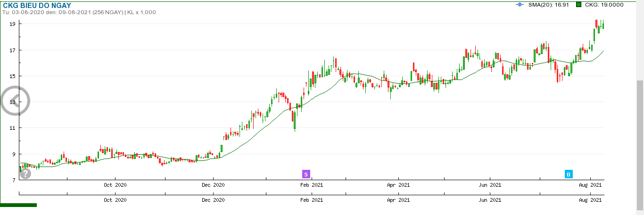Screen dimensions: 644x215
Task: Click the gray left-arrow previous chart button
Action: coord(15,101)
